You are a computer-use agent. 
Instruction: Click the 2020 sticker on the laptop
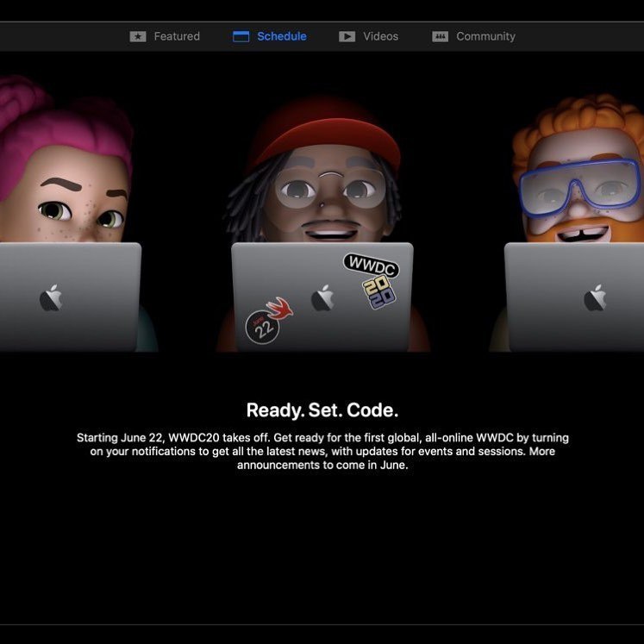coord(378,292)
